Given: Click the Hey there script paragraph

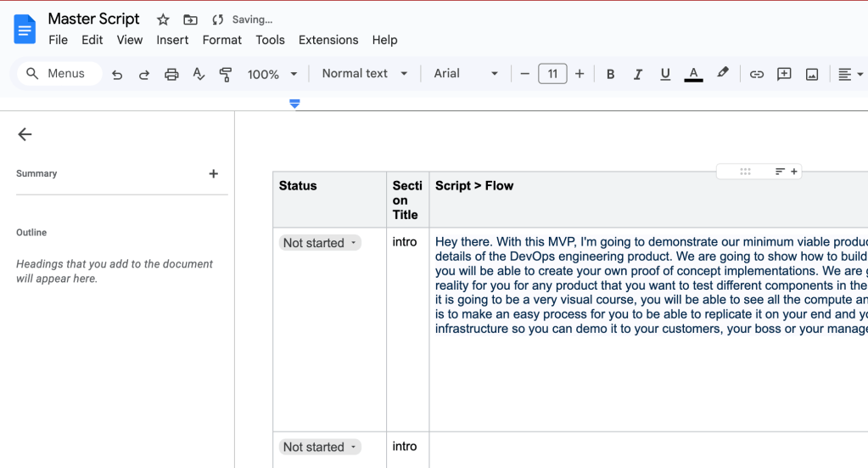Looking at the screenshot, I should (x=651, y=285).
